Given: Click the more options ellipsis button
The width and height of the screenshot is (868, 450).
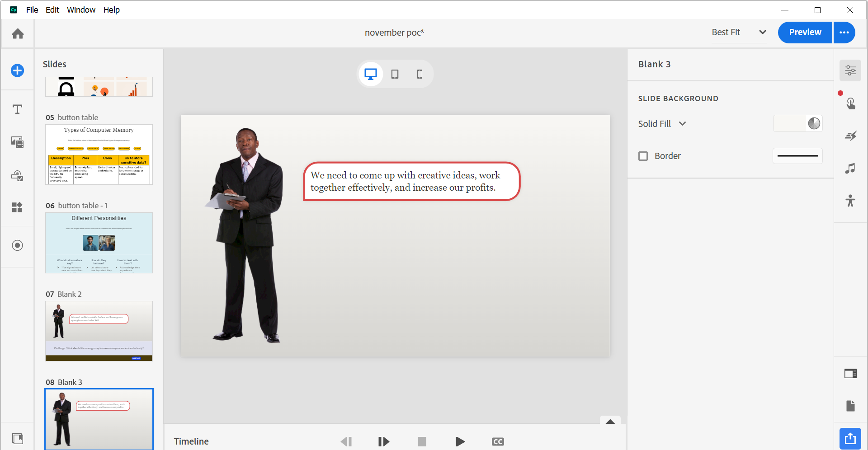Looking at the screenshot, I should point(844,33).
